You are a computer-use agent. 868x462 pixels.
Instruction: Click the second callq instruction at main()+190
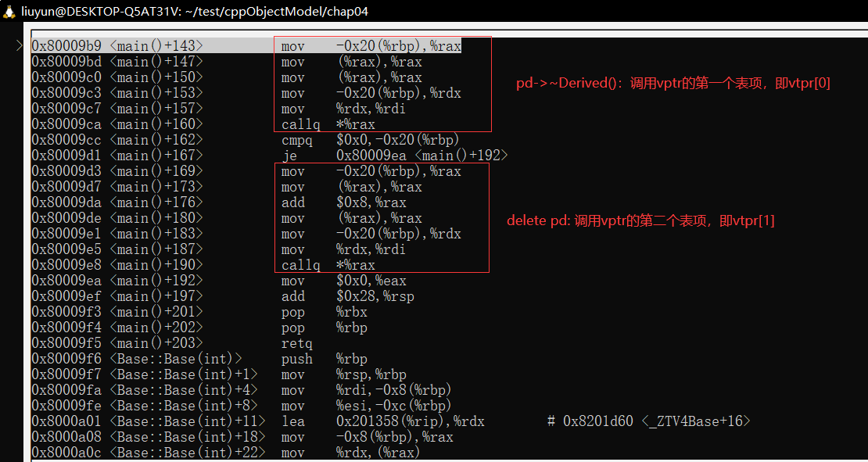(328, 265)
